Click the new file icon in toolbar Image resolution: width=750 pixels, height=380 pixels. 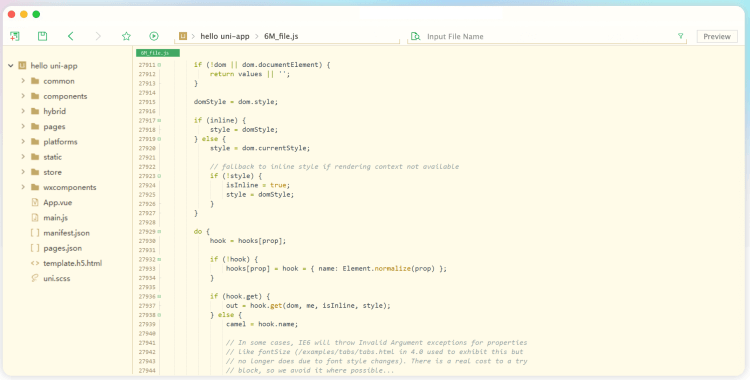tap(14, 36)
